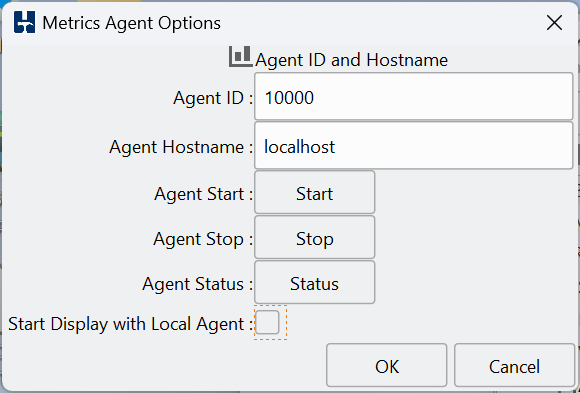Click the application logo in title bar
This screenshot has width=580, height=393.
point(24,22)
